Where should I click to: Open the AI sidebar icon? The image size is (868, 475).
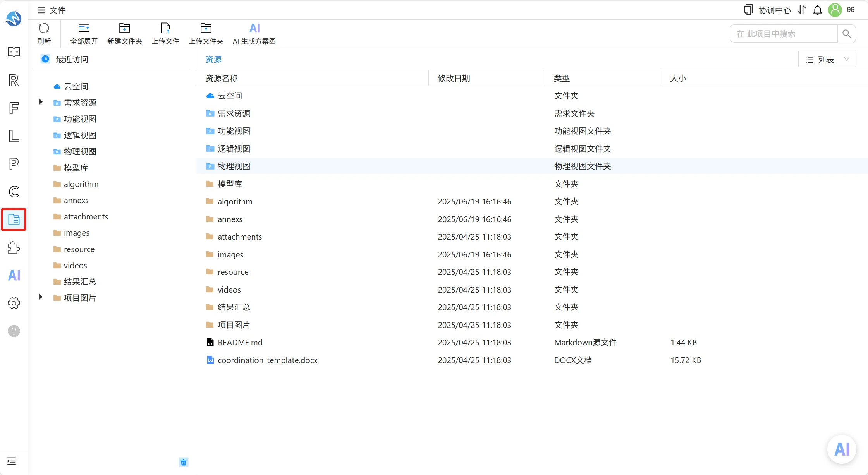[x=14, y=275]
